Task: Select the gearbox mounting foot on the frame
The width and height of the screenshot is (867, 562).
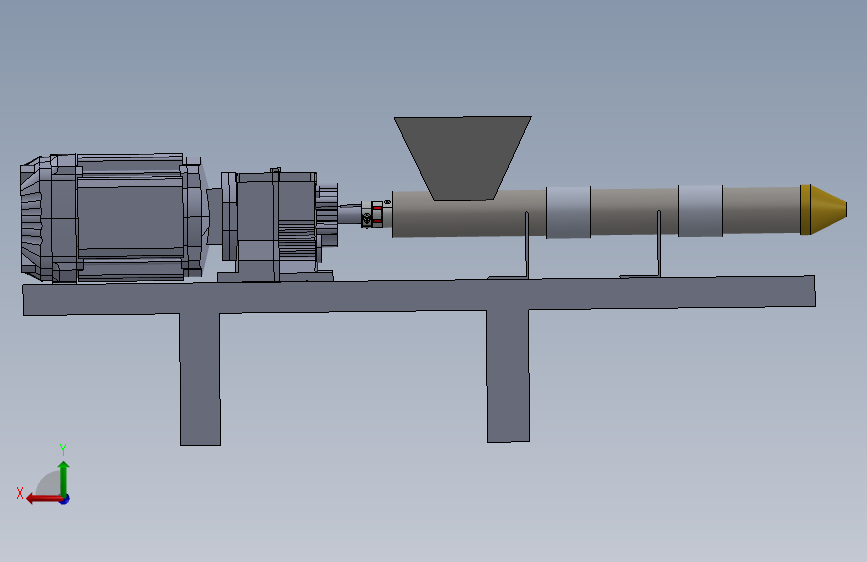Action: click(x=275, y=276)
